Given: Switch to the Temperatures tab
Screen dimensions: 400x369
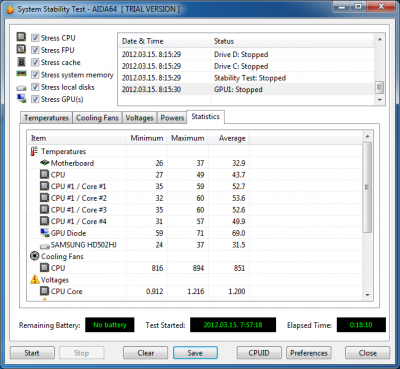Looking at the screenshot, I should coord(46,118).
